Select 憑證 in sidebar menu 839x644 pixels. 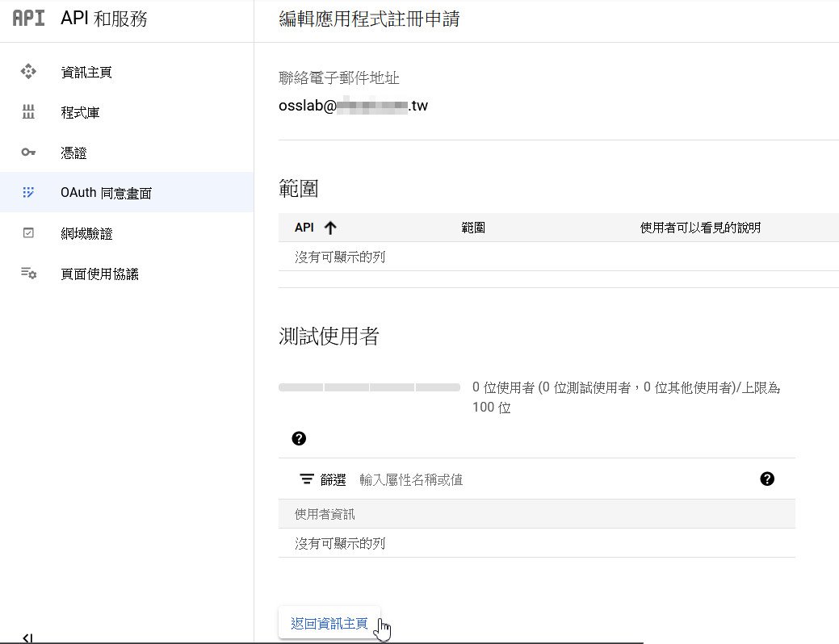73,153
